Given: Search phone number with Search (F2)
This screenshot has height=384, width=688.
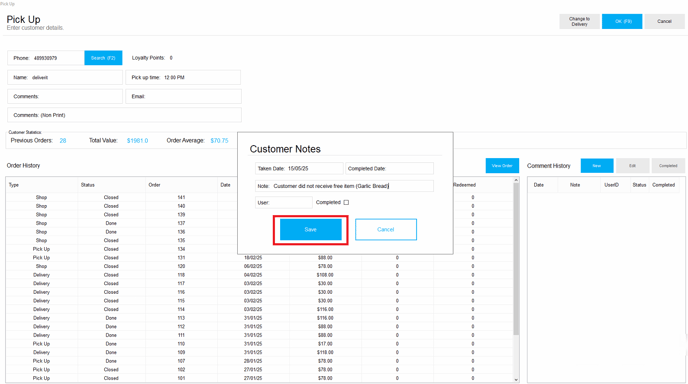Looking at the screenshot, I should click(x=103, y=58).
